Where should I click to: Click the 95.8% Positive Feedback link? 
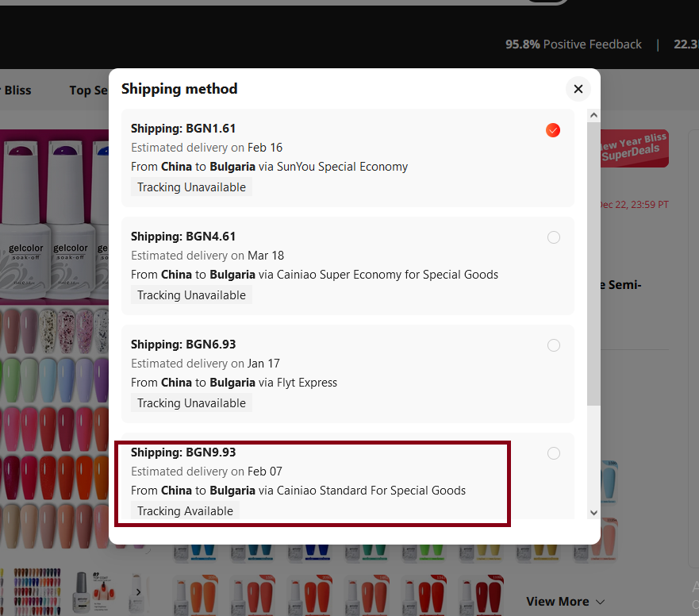(x=573, y=44)
